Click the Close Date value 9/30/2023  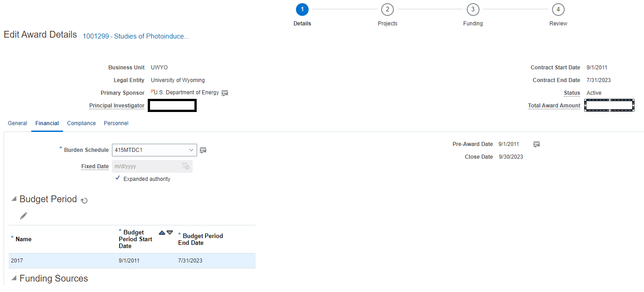pos(511,157)
